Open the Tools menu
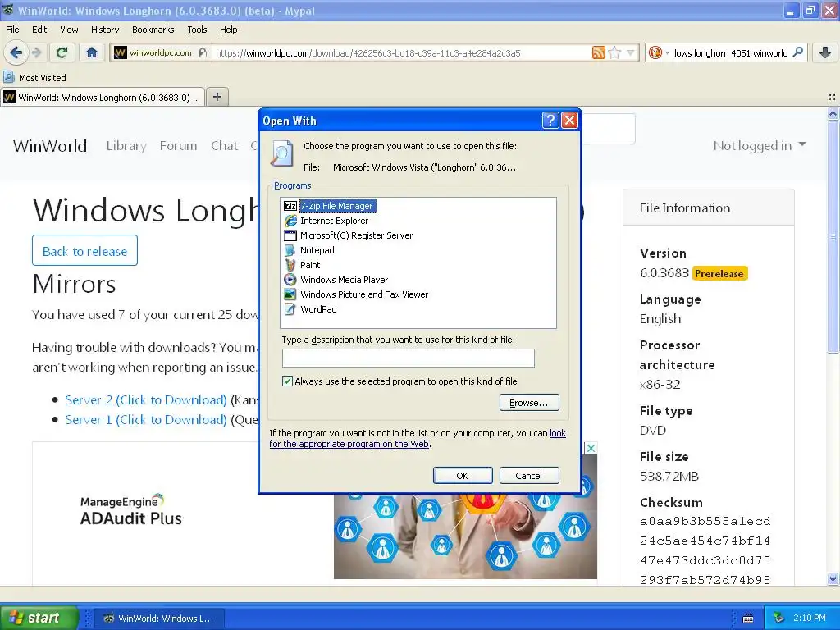 [x=197, y=30]
